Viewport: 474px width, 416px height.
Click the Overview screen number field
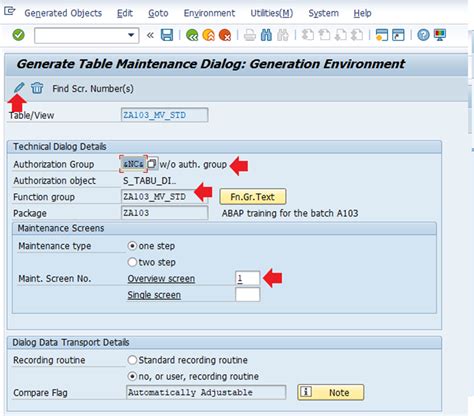(x=247, y=278)
